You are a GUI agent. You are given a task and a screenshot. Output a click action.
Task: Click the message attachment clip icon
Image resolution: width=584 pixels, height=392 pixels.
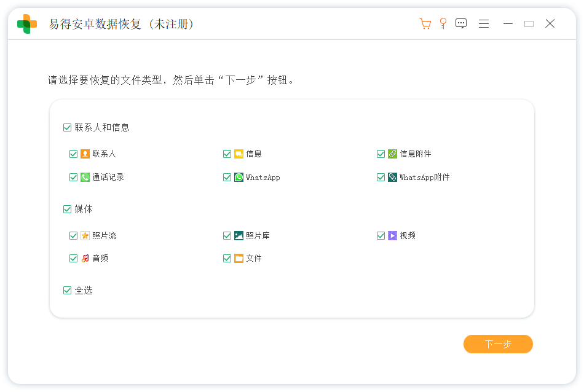[392, 154]
